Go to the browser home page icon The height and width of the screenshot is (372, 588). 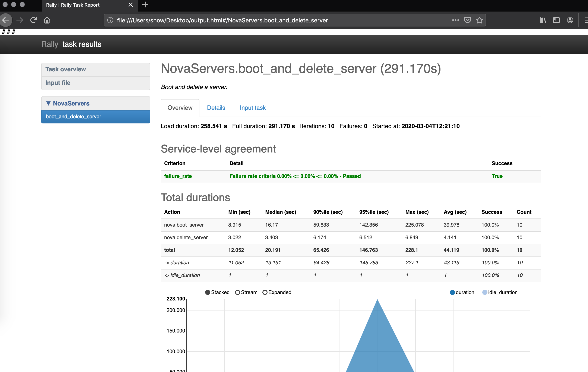(47, 20)
